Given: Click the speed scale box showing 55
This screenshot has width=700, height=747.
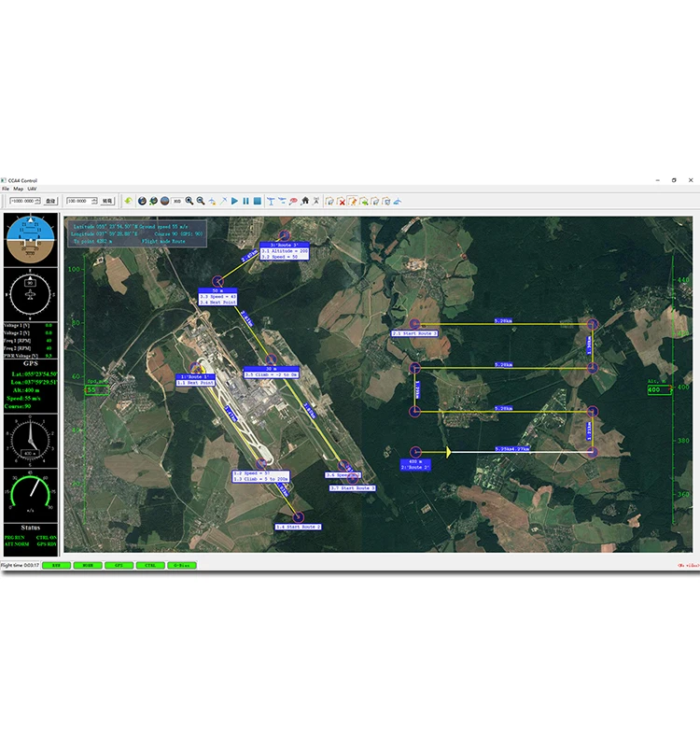Looking at the screenshot, I should pos(96,389).
